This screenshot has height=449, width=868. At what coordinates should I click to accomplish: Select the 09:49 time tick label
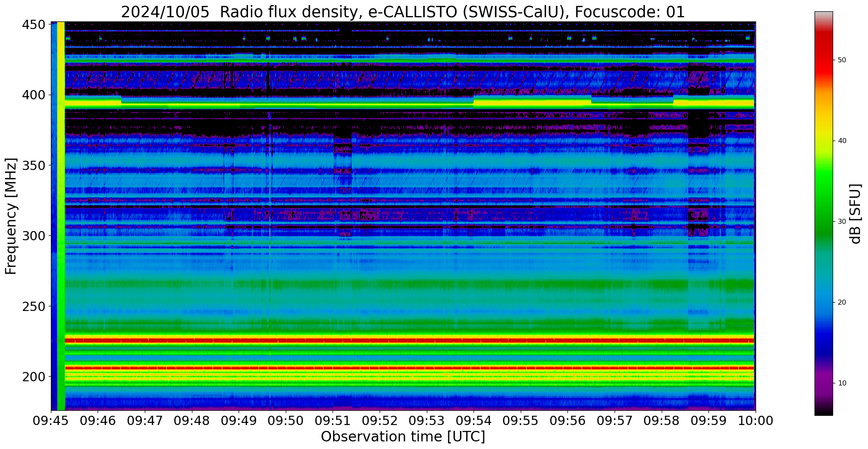(x=239, y=421)
